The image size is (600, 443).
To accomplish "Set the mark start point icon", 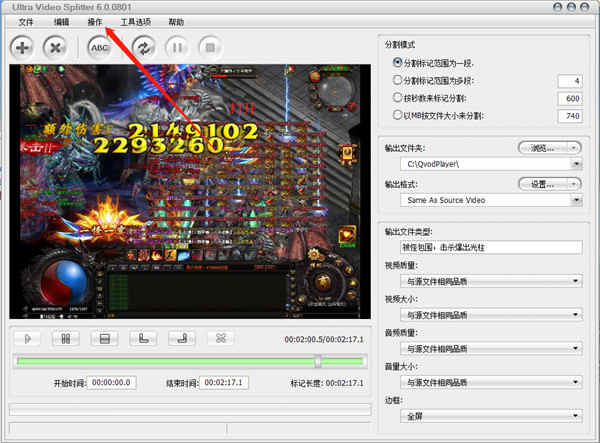I will point(143,339).
